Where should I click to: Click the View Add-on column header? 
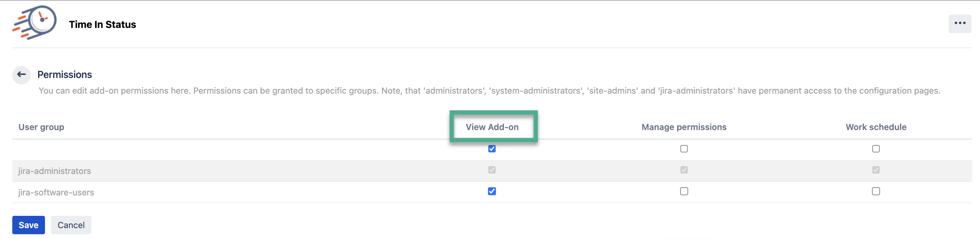coord(492,127)
